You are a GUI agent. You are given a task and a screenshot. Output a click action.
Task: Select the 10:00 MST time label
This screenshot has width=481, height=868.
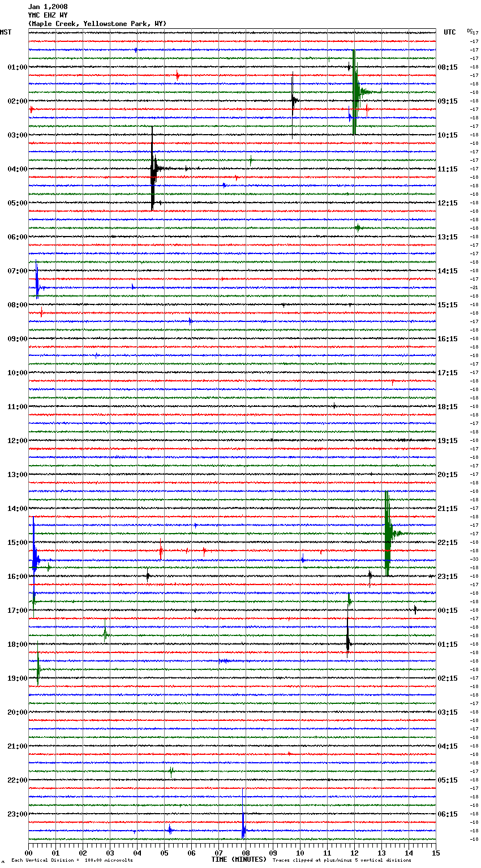click(x=18, y=373)
